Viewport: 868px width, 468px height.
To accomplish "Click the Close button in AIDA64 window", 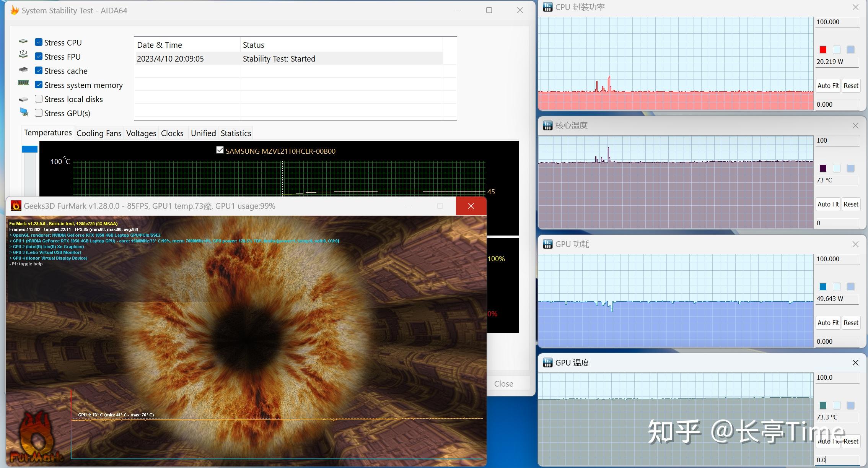I will (x=503, y=383).
